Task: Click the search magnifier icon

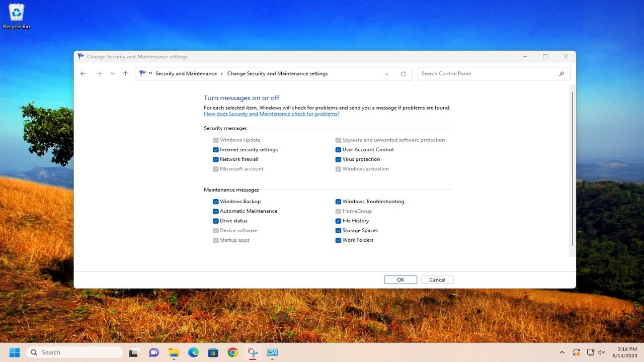Action: (x=561, y=73)
